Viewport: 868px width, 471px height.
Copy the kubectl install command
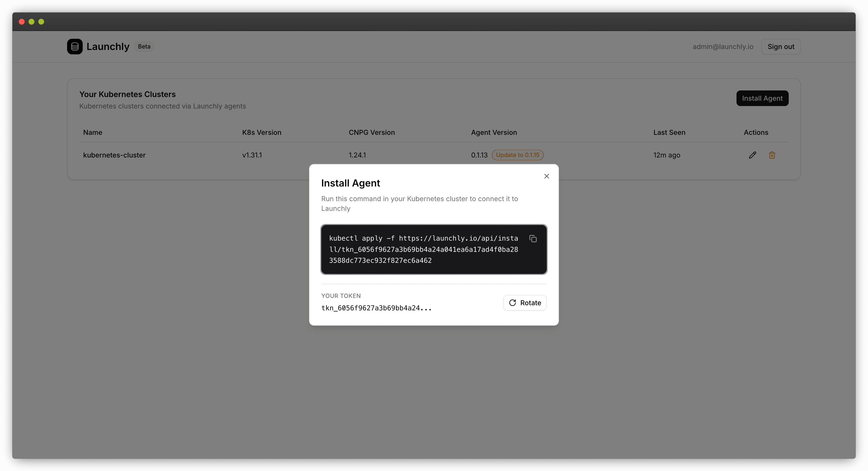(x=533, y=238)
